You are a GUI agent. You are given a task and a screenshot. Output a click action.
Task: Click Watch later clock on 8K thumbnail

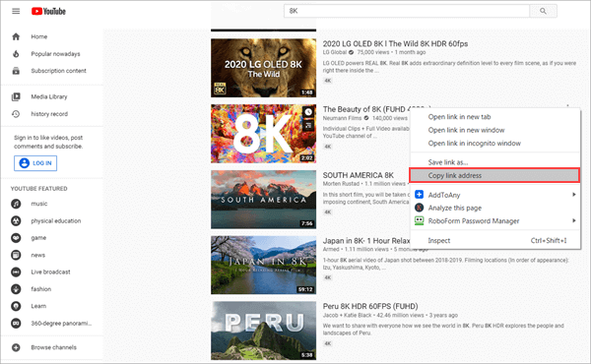(x=308, y=112)
